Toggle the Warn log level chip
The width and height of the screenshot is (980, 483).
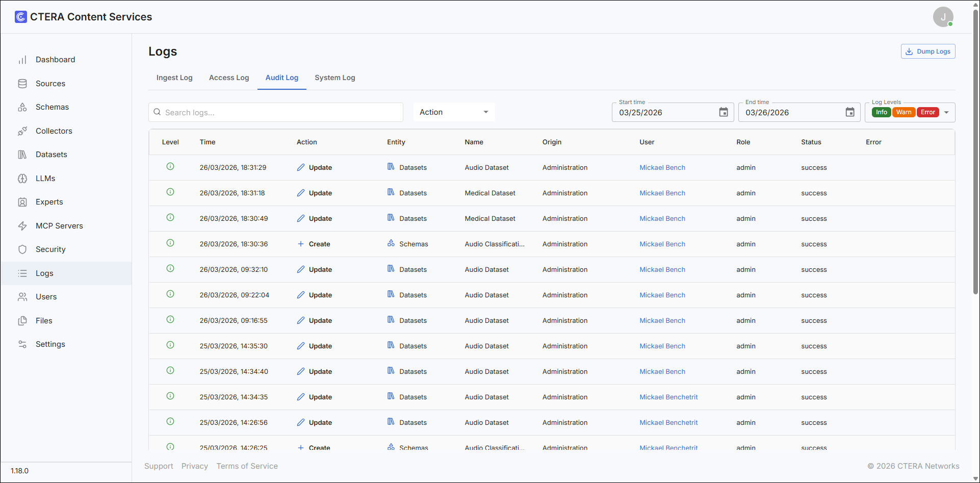[904, 112]
